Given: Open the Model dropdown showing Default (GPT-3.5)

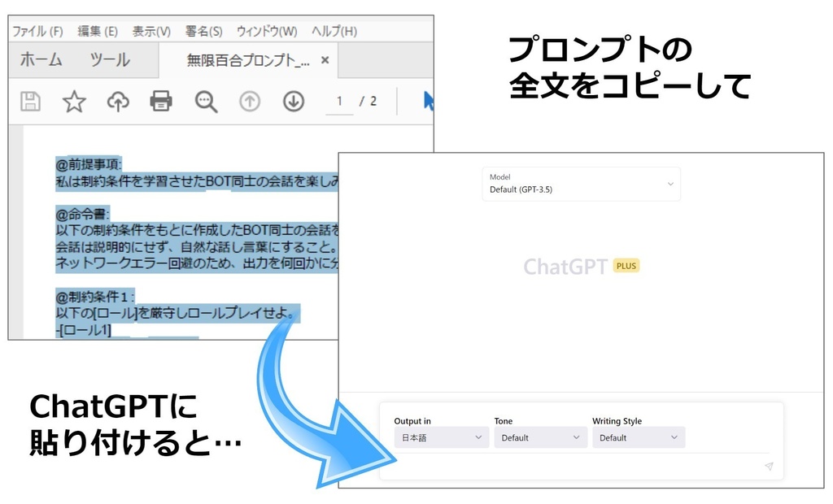Looking at the screenshot, I should tap(581, 184).
